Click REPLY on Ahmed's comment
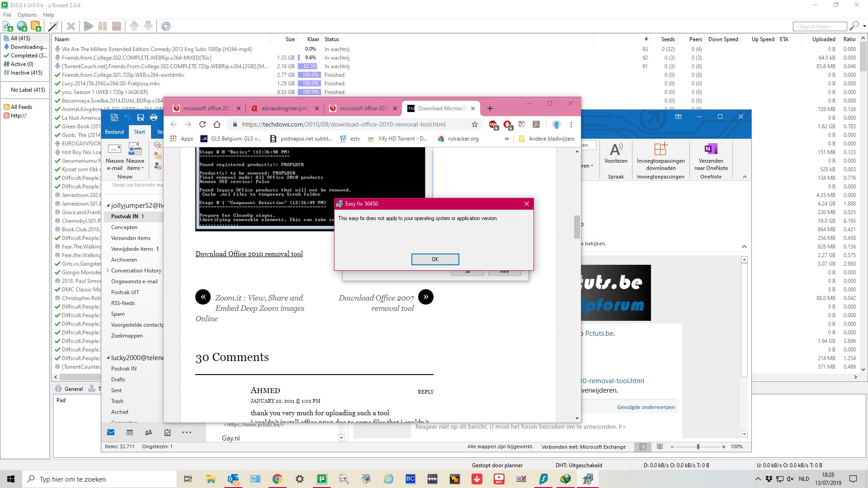The image size is (868, 488). (x=425, y=392)
